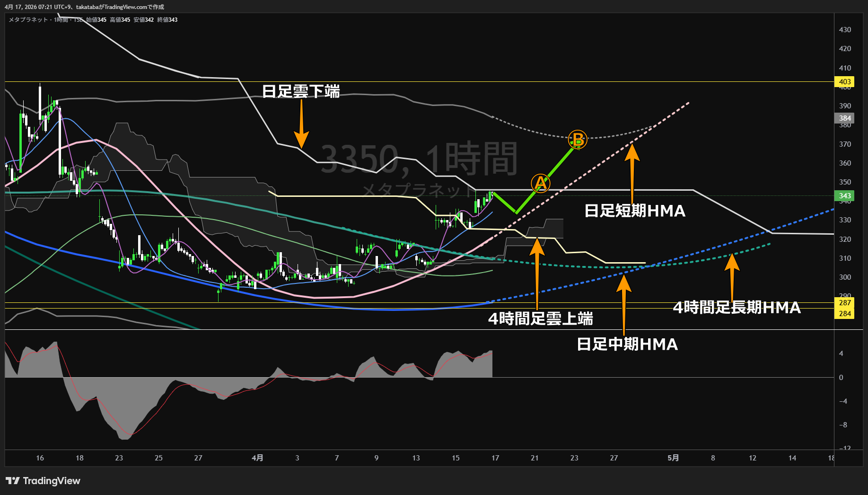Click the TradingView logo in the bottom-left
The width and height of the screenshot is (868, 495).
click(x=43, y=481)
